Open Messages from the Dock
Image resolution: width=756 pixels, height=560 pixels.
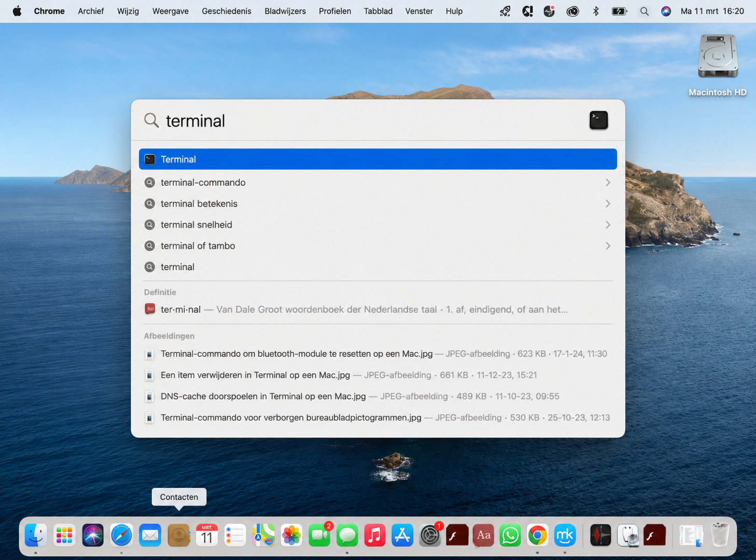(x=347, y=535)
